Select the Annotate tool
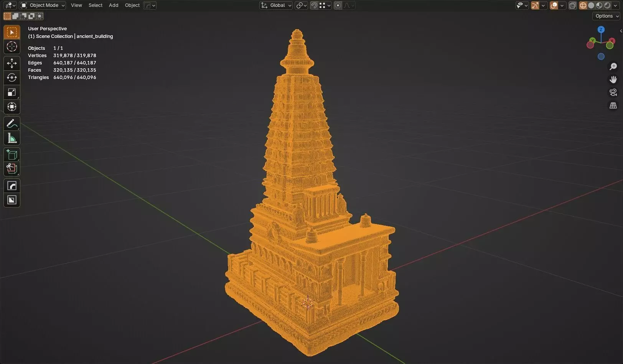 12,124
